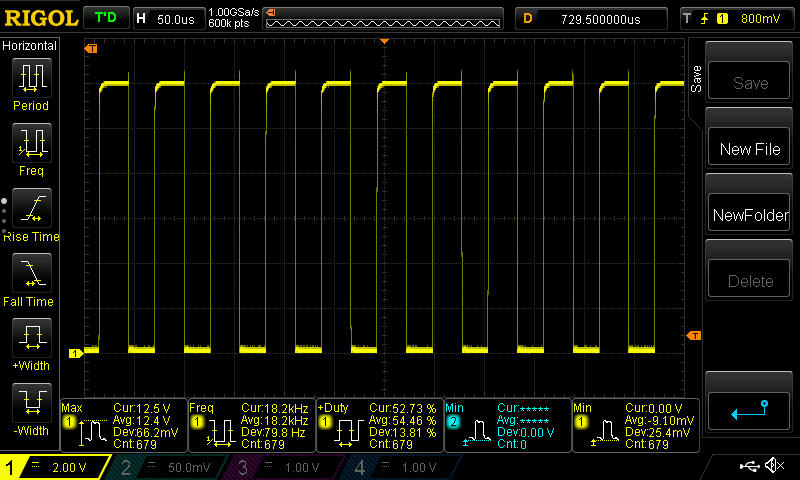The image size is (800, 480).
Task: Select the +Duty measurement result box
Action: coord(379,425)
